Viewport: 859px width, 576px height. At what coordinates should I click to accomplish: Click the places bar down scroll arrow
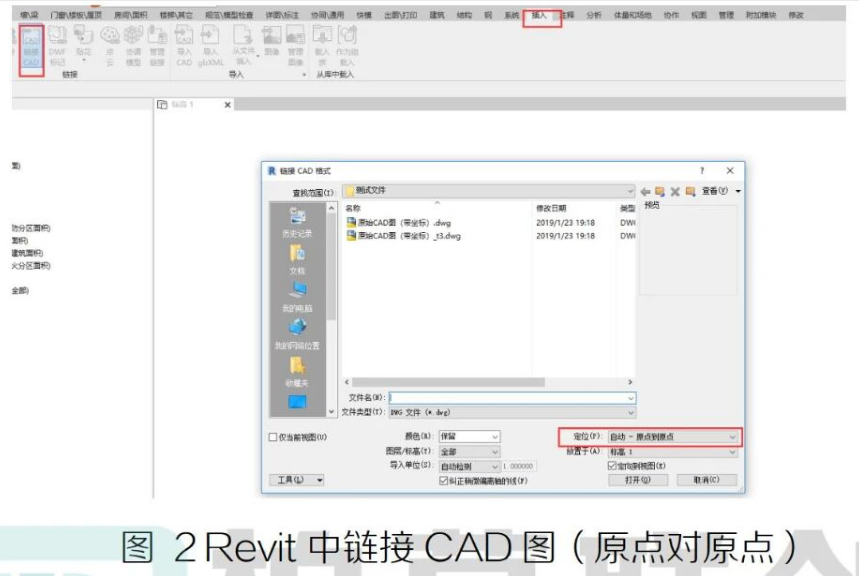(x=331, y=412)
